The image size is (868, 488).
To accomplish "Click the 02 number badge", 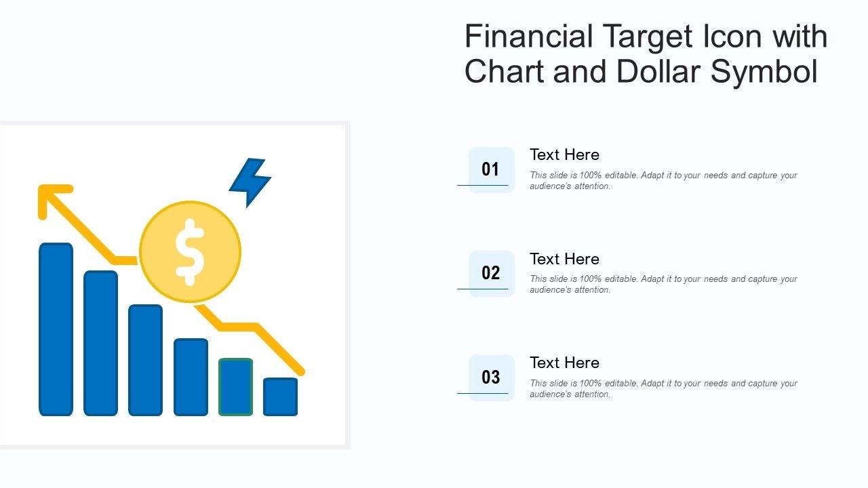I will click(x=491, y=273).
